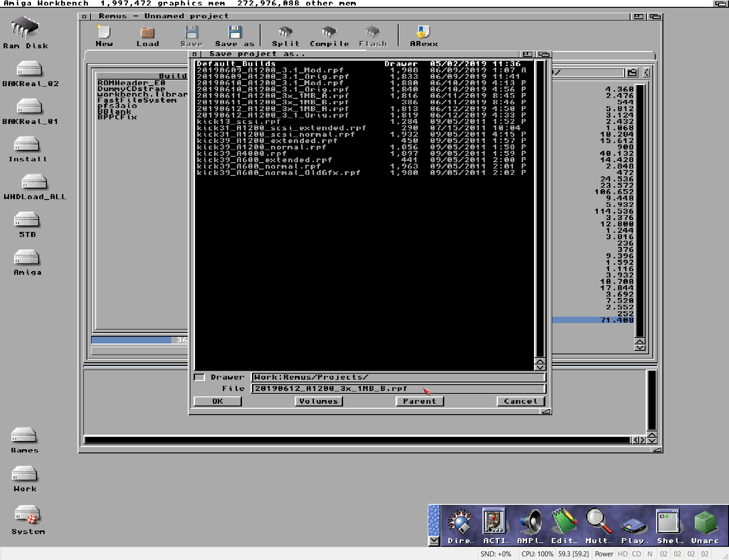The image size is (729, 560).
Task: Click the Save as toolbar icon
Action: (235, 36)
